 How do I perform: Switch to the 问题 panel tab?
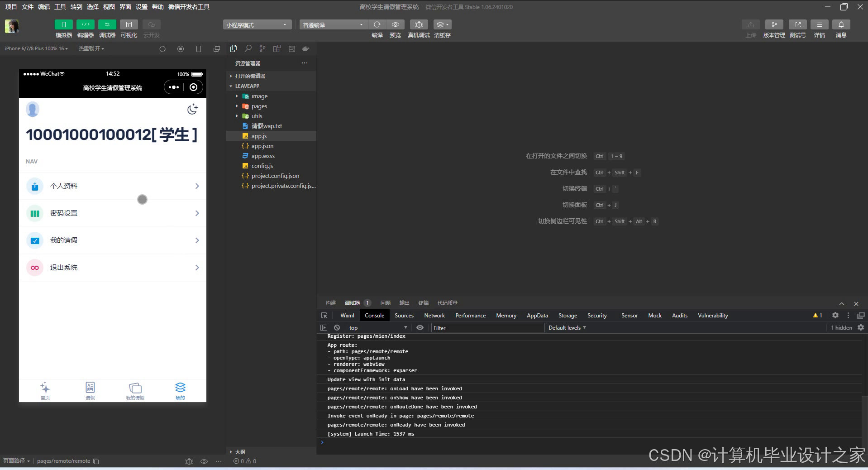coord(385,303)
